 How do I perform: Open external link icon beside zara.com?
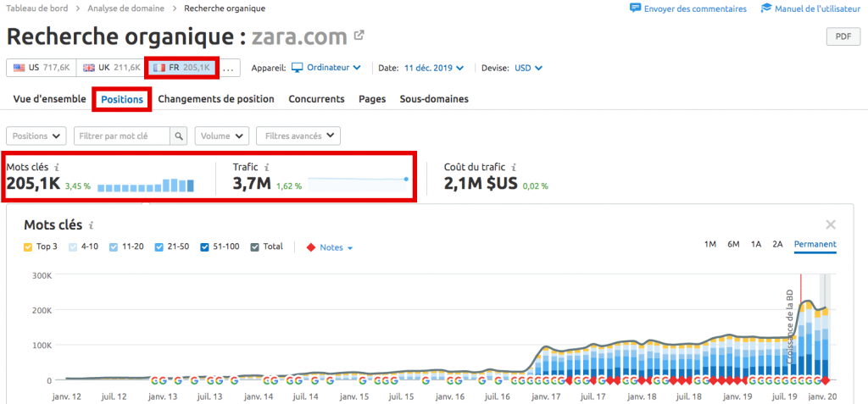(x=359, y=36)
